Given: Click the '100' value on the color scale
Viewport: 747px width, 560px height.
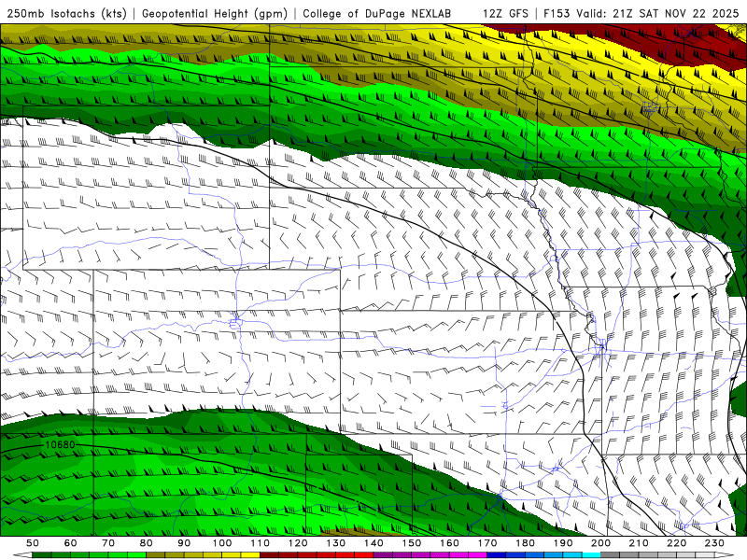Looking at the screenshot, I should click(x=222, y=543).
